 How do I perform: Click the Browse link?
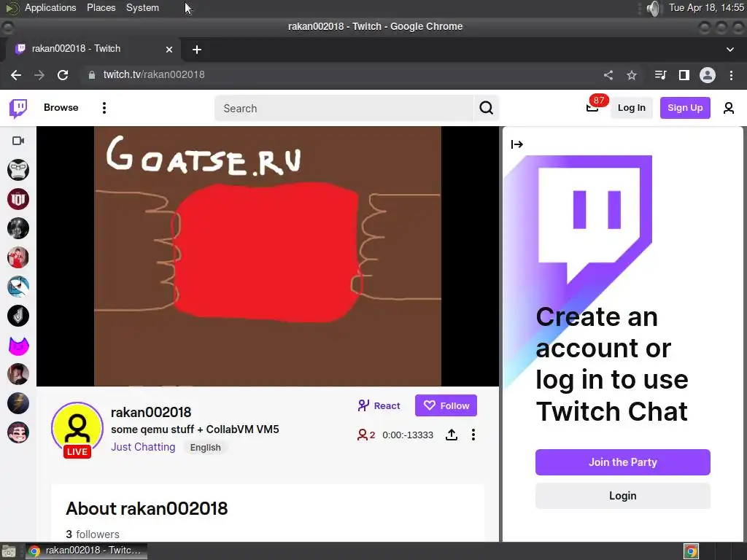(x=61, y=108)
